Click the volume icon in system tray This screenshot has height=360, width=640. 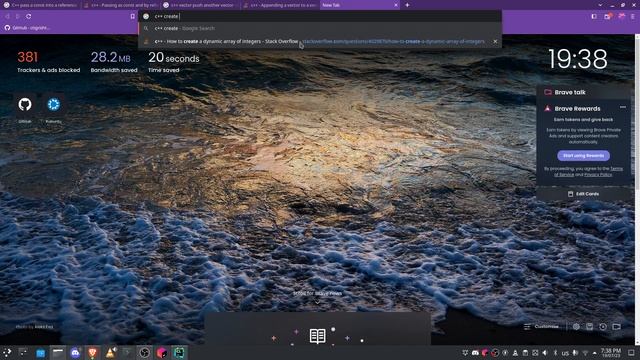[x=544, y=353]
